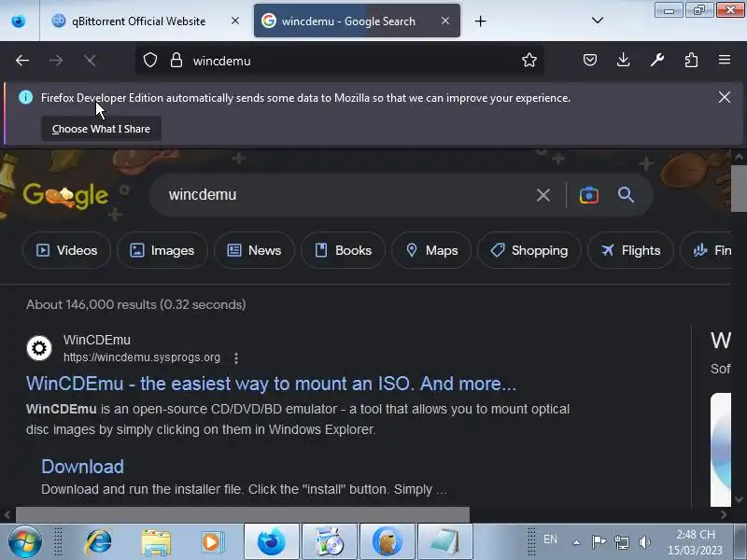Dismiss the Firefox data notification bar

pyautogui.click(x=725, y=97)
